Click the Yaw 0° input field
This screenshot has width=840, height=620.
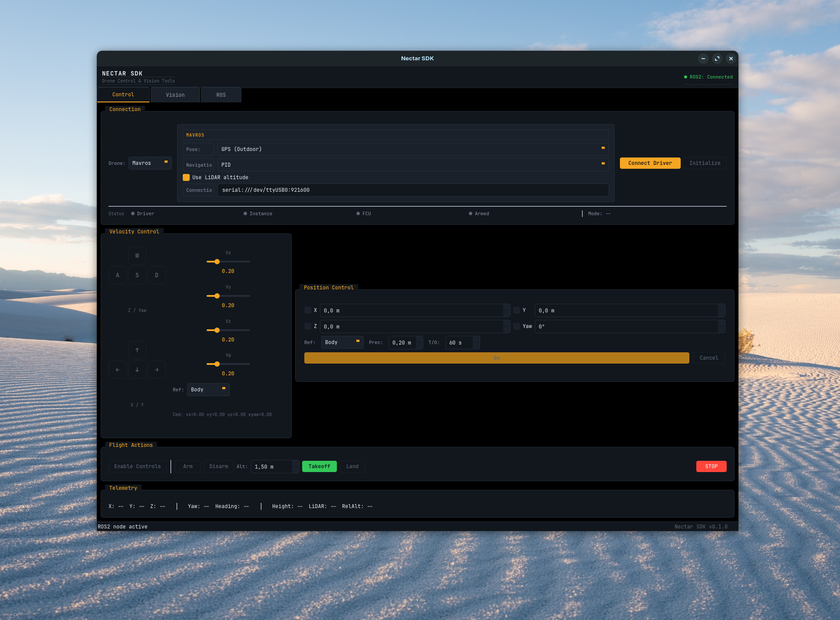click(x=630, y=326)
